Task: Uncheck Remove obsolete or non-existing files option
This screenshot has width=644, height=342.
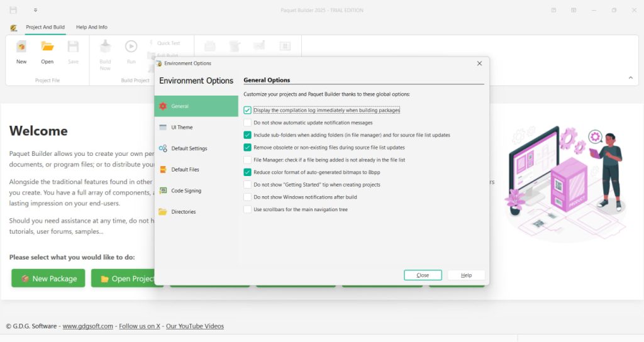Action: tap(247, 147)
